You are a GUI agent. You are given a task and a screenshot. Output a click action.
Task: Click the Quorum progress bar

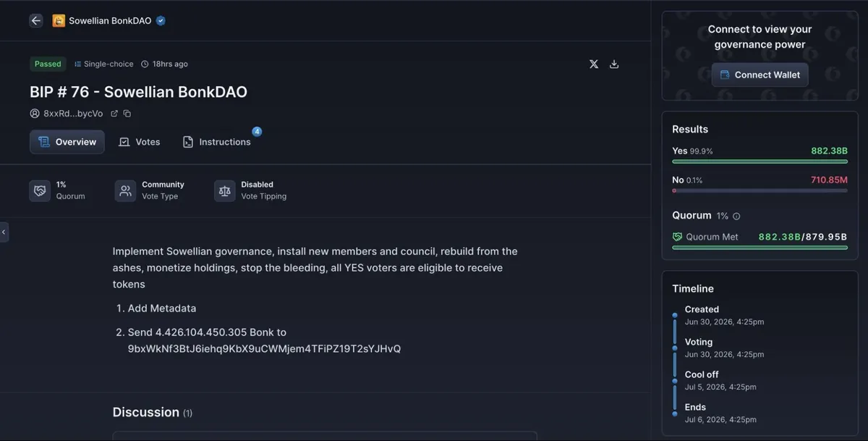click(759, 248)
